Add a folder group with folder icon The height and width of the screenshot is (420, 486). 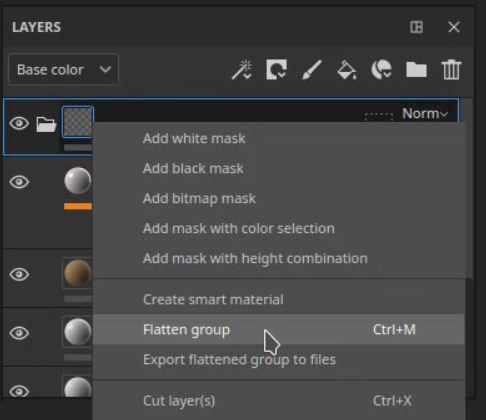416,70
